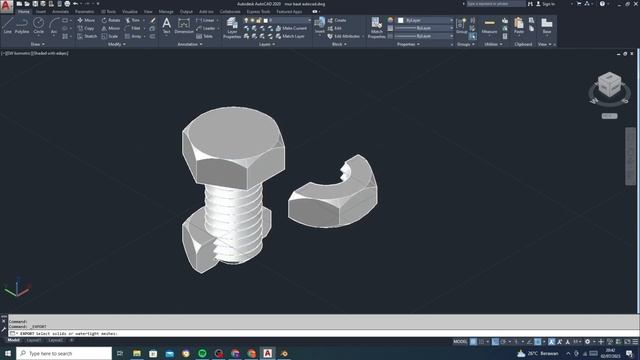Click the Trim tool

(x=132, y=20)
